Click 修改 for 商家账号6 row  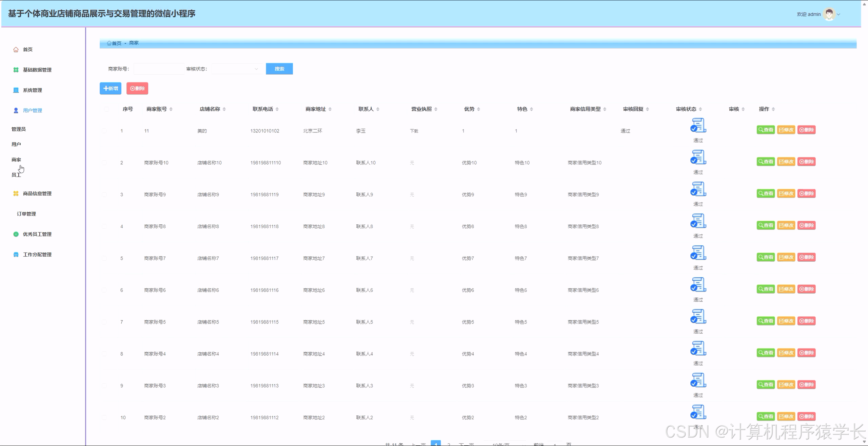tap(786, 289)
